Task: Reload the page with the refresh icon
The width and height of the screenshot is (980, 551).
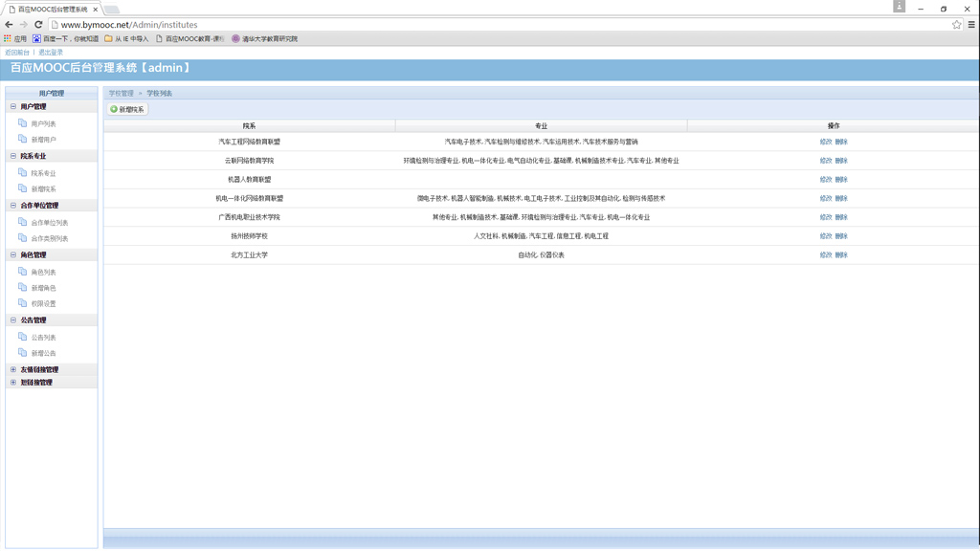Action: click(x=38, y=25)
